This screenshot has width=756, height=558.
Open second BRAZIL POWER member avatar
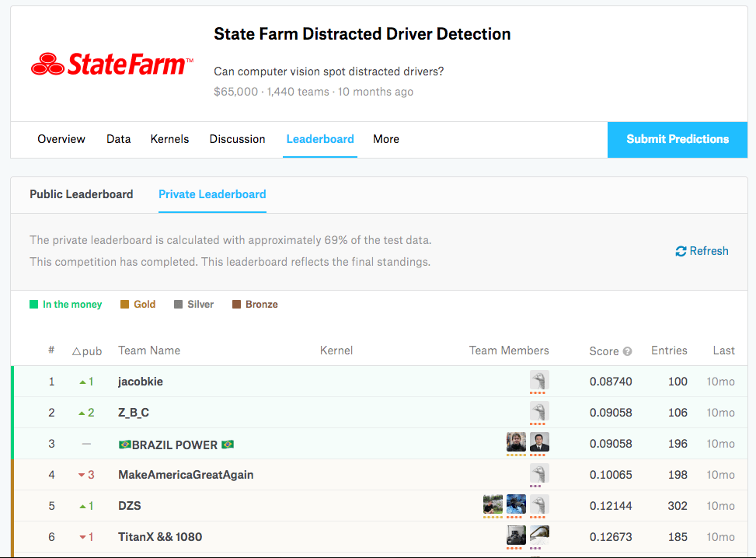pyautogui.click(x=539, y=441)
